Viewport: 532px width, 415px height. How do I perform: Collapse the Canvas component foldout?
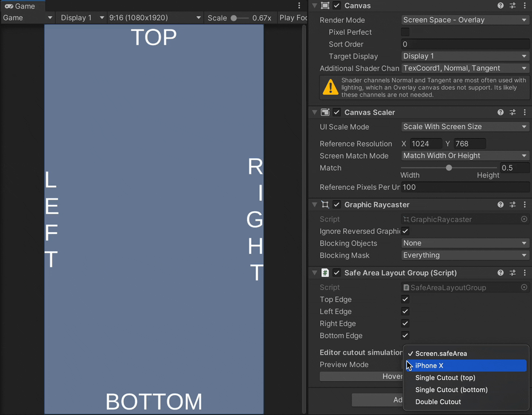[315, 5]
